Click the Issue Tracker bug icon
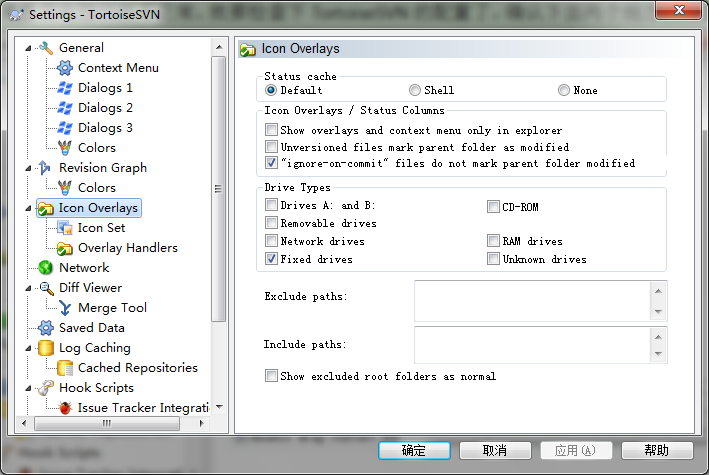 tap(65, 408)
